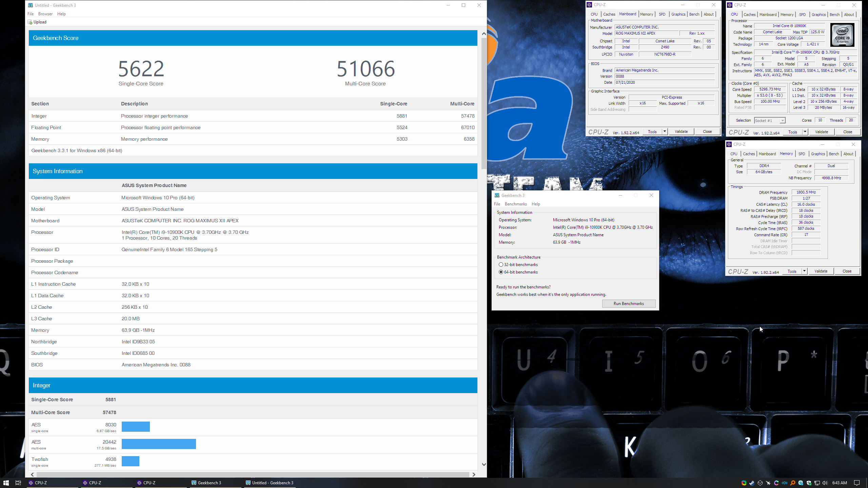Screen dimensions: 868x488
Task: Select the 32-bit benchmarks radio button
Action: [x=501, y=265]
